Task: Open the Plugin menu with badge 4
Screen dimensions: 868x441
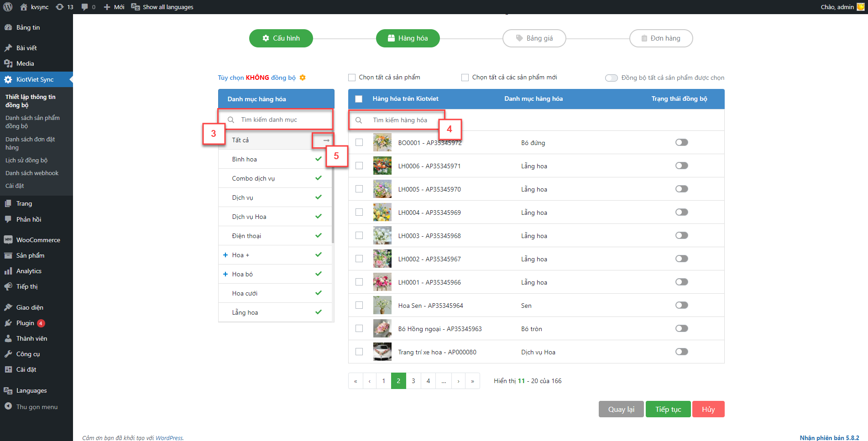Action: [25, 323]
